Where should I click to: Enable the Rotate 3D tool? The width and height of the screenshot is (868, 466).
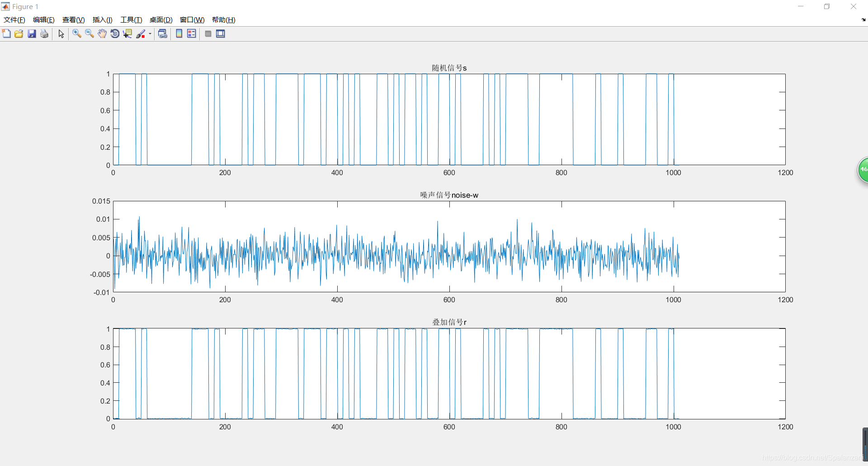115,33
